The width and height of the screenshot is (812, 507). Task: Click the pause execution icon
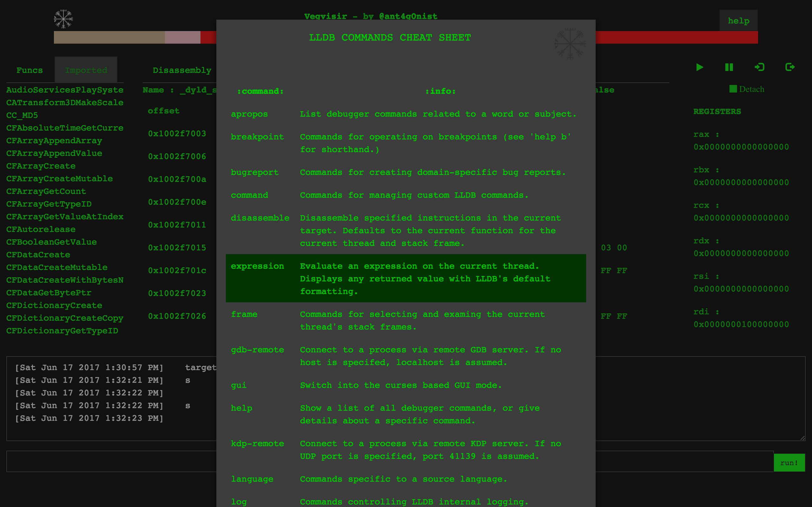(x=729, y=67)
